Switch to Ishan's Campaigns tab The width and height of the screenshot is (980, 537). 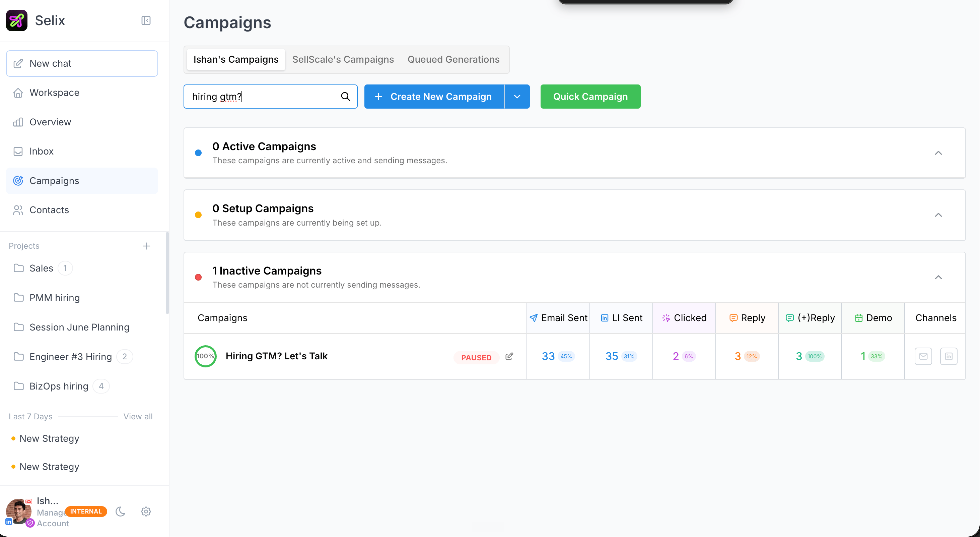click(x=236, y=59)
